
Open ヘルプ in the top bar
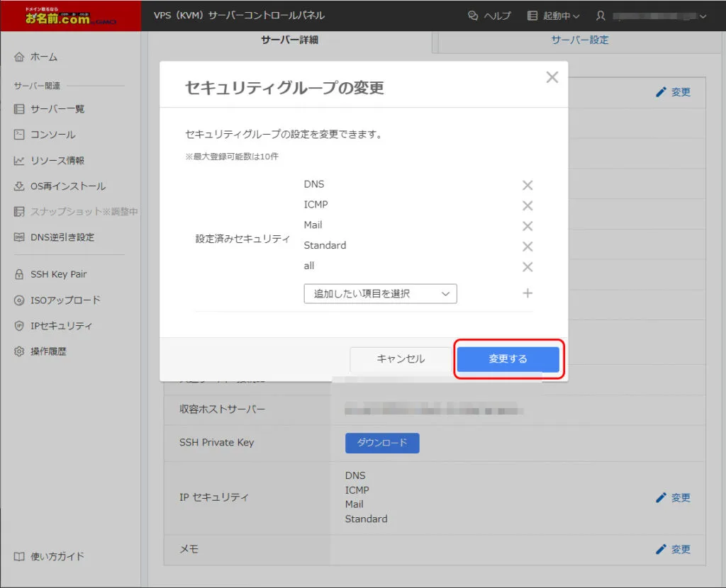[489, 16]
